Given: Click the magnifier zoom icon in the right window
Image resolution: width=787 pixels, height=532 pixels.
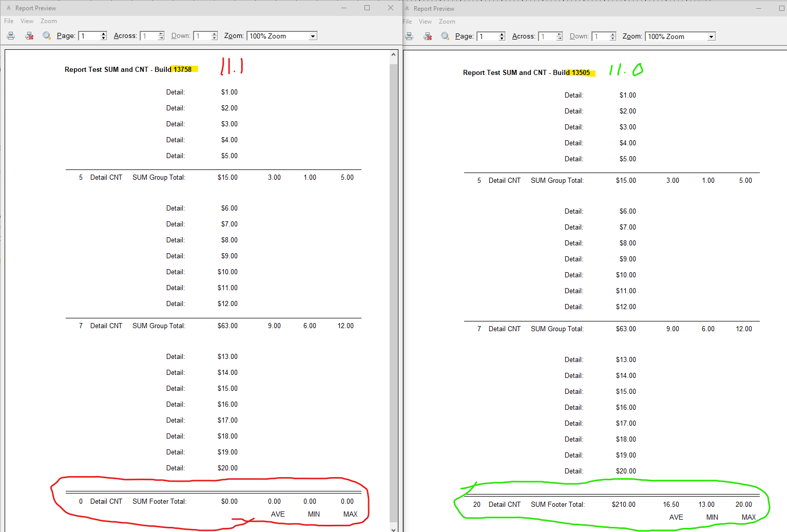Looking at the screenshot, I should [445, 36].
